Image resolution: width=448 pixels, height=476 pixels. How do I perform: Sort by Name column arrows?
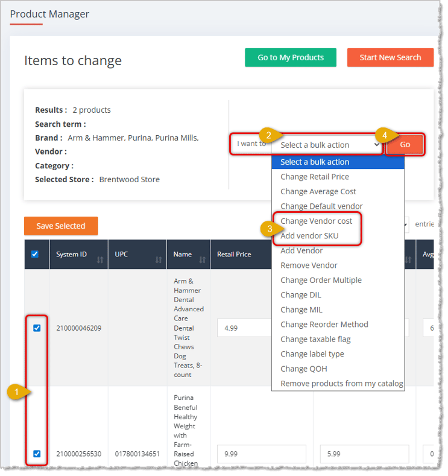coord(203,259)
